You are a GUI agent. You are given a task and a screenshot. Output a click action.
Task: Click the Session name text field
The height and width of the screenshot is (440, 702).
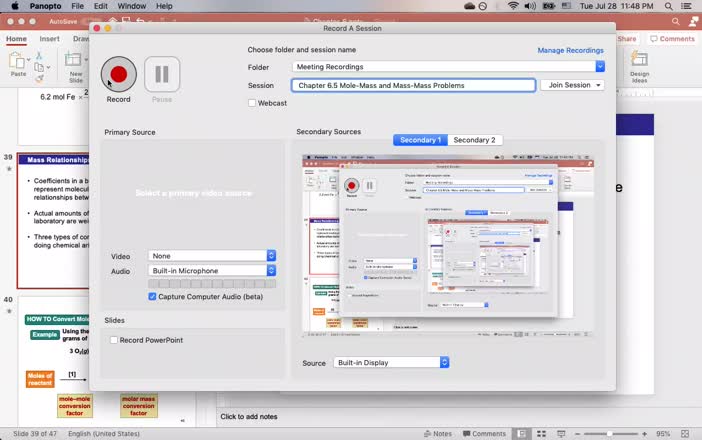point(413,85)
